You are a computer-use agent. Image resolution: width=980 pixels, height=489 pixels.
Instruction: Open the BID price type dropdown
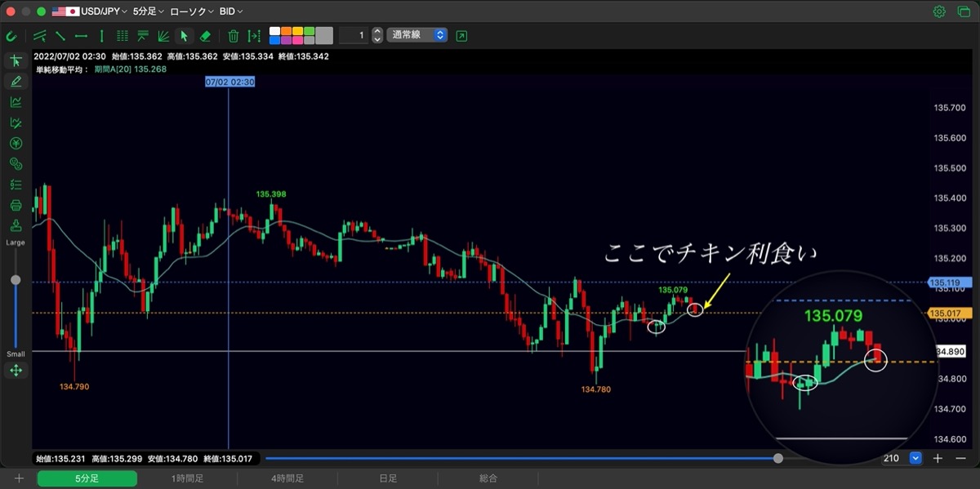tap(231, 11)
